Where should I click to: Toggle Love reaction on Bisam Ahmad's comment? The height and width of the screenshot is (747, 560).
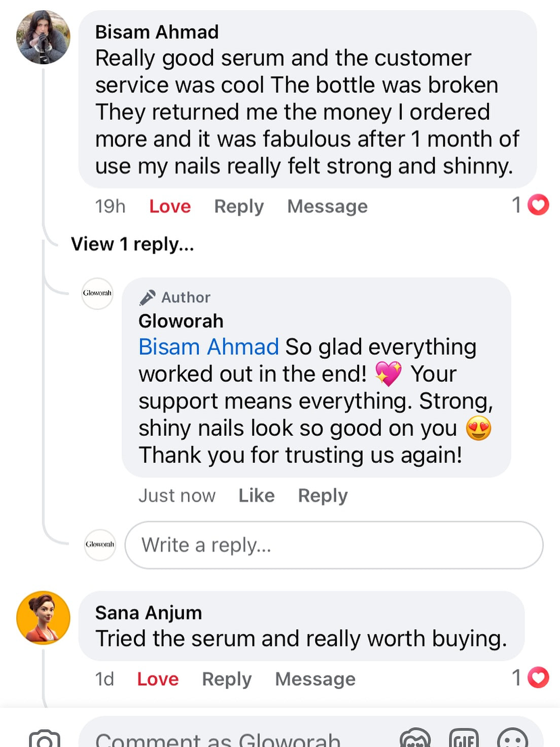pos(170,207)
